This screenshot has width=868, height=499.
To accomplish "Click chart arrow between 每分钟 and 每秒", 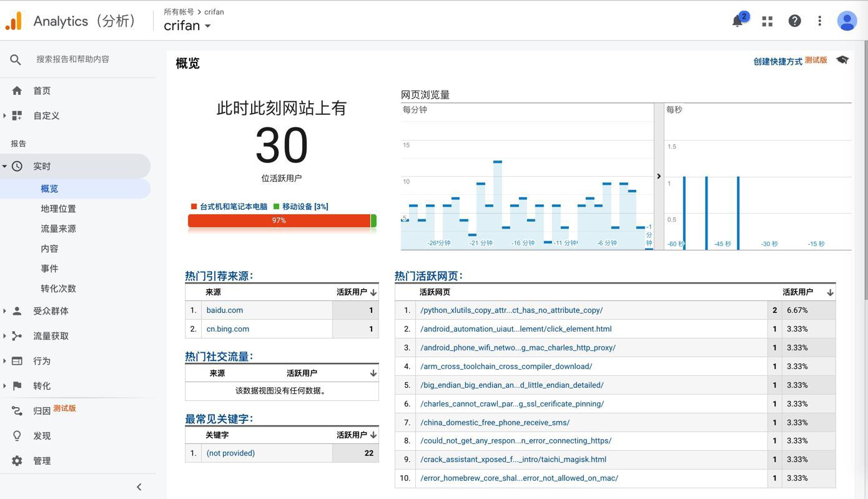I will tap(659, 176).
